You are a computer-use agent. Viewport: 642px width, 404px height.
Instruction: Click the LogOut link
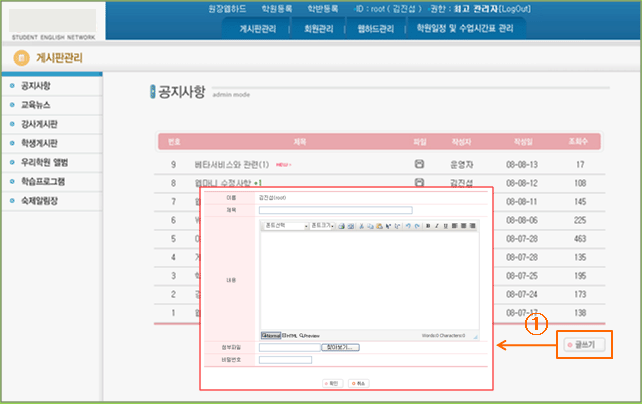pos(515,9)
